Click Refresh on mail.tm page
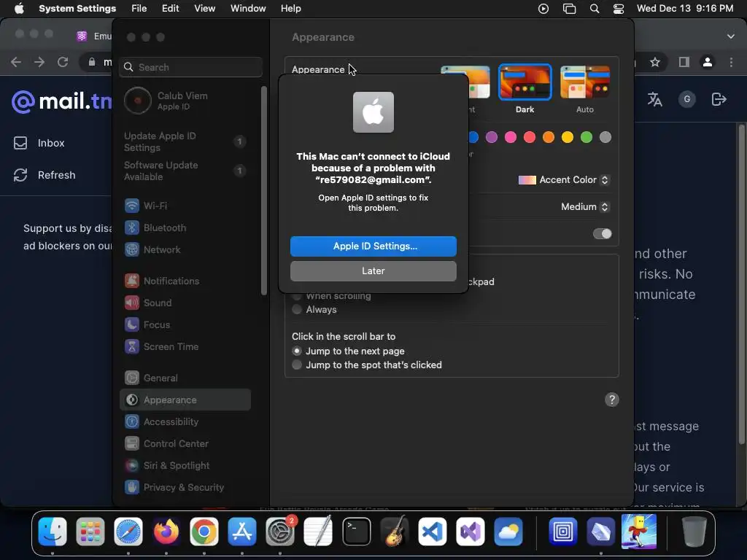747x560 pixels. point(44,175)
